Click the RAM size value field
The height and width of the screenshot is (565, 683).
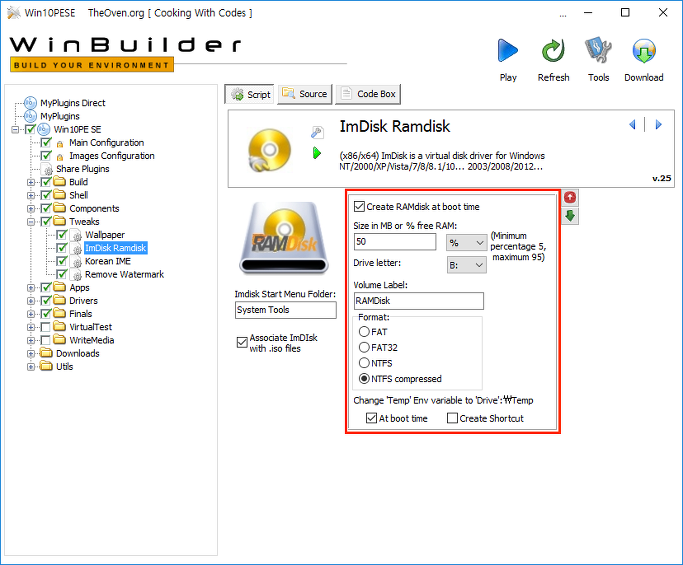tap(395, 242)
